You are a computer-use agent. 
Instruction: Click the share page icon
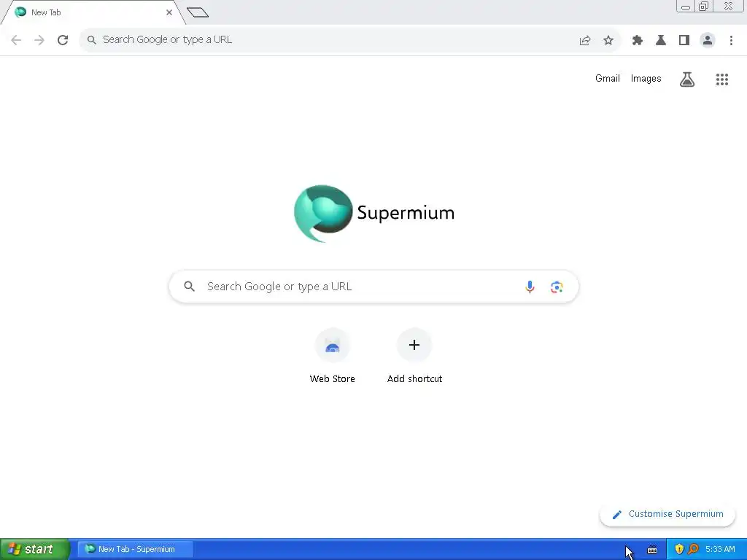[x=585, y=41]
